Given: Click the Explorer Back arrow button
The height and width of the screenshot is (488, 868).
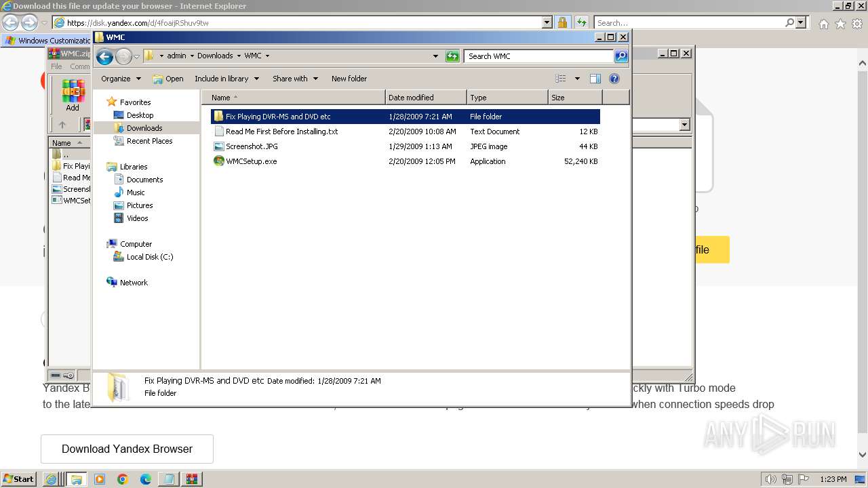Looking at the screenshot, I should pos(104,56).
